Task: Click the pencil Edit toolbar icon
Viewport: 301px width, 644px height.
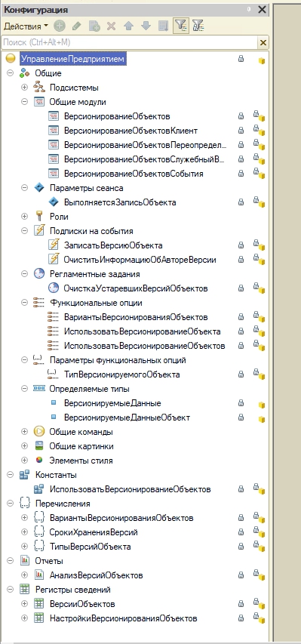Action: pyautogui.click(x=77, y=26)
